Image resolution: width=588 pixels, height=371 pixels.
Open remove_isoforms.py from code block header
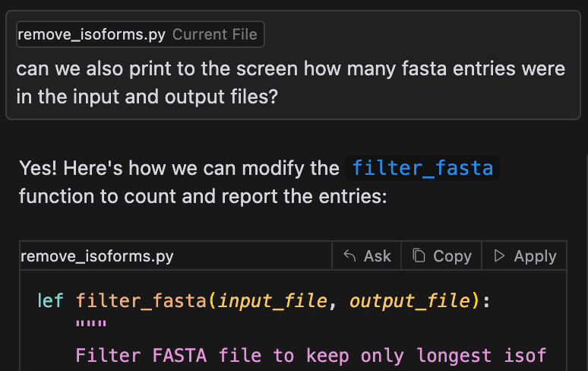[97, 256]
